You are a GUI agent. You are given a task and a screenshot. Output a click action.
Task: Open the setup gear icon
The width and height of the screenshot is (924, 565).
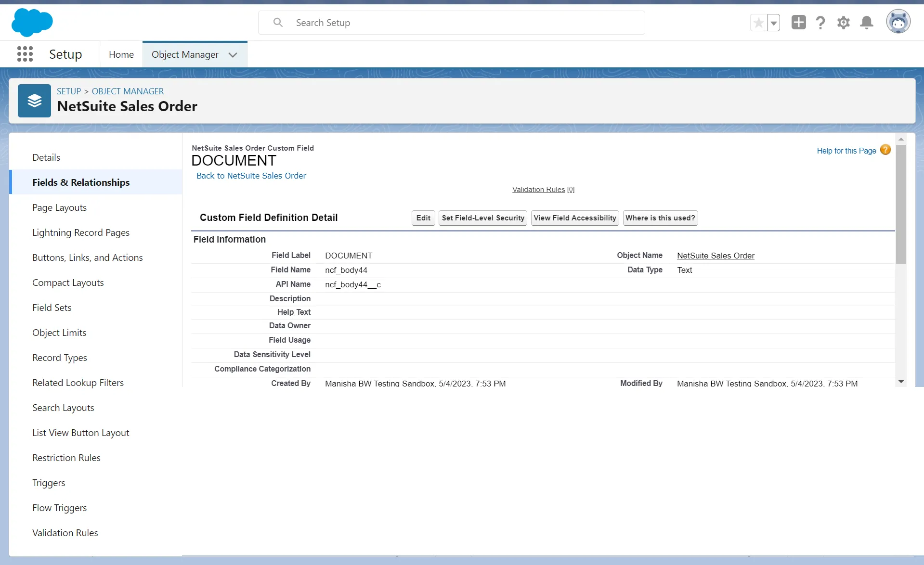843,23
